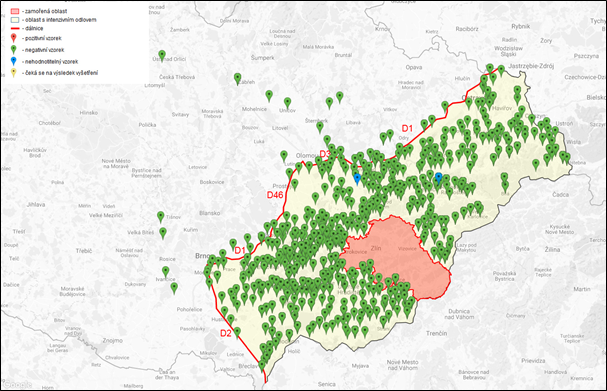Select the green pin beside Velká Bíteš
This screenshot has height=391, width=607.
(163, 233)
